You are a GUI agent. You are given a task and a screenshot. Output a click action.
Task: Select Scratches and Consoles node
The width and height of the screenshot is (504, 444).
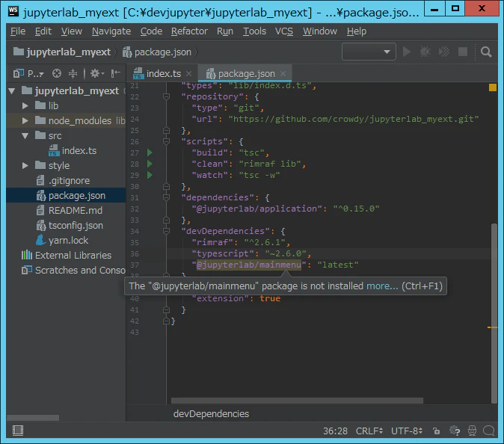point(73,270)
